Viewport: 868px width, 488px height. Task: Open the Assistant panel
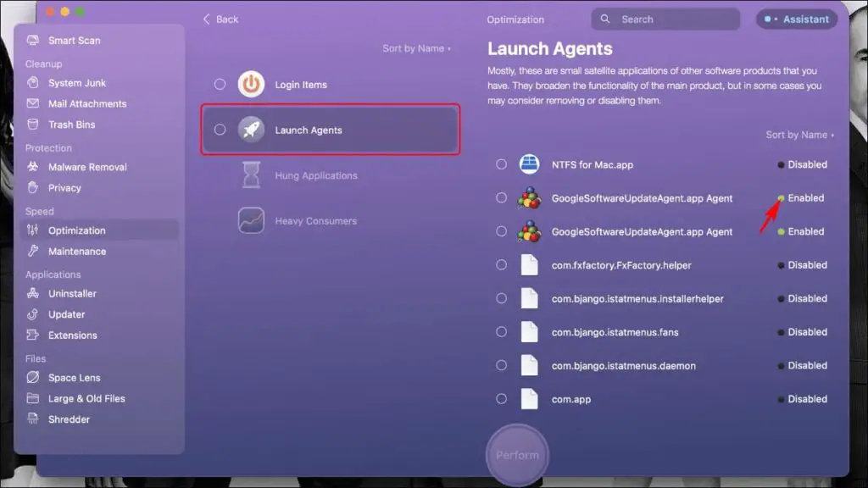tap(797, 19)
